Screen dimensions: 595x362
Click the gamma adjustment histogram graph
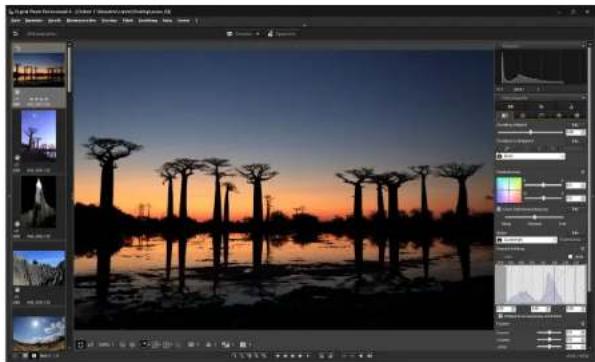(541, 285)
